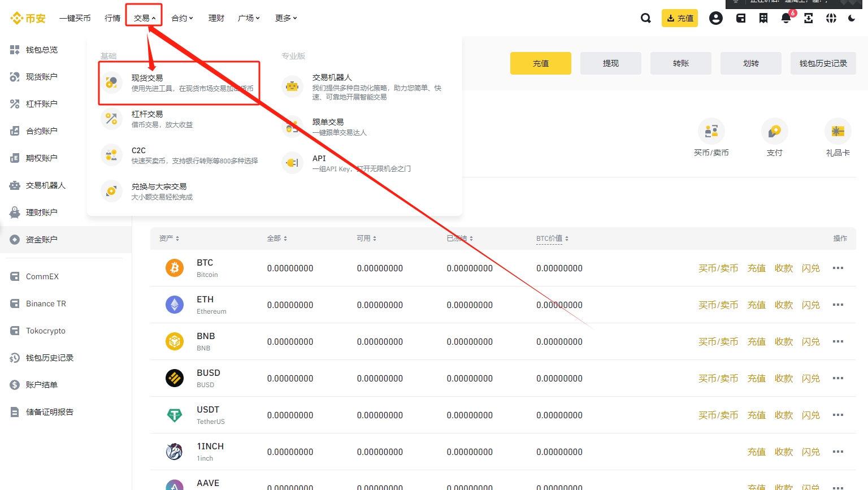Click the yellow 充值 header button

pos(680,18)
